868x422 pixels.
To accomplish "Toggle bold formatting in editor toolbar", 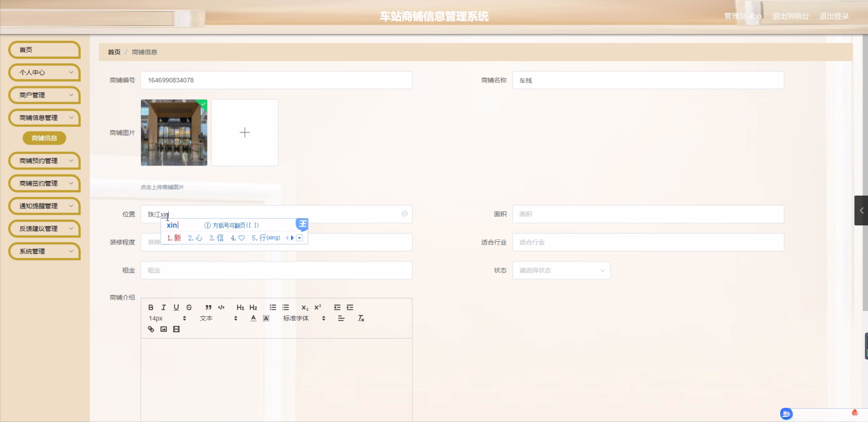I will 151,307.
